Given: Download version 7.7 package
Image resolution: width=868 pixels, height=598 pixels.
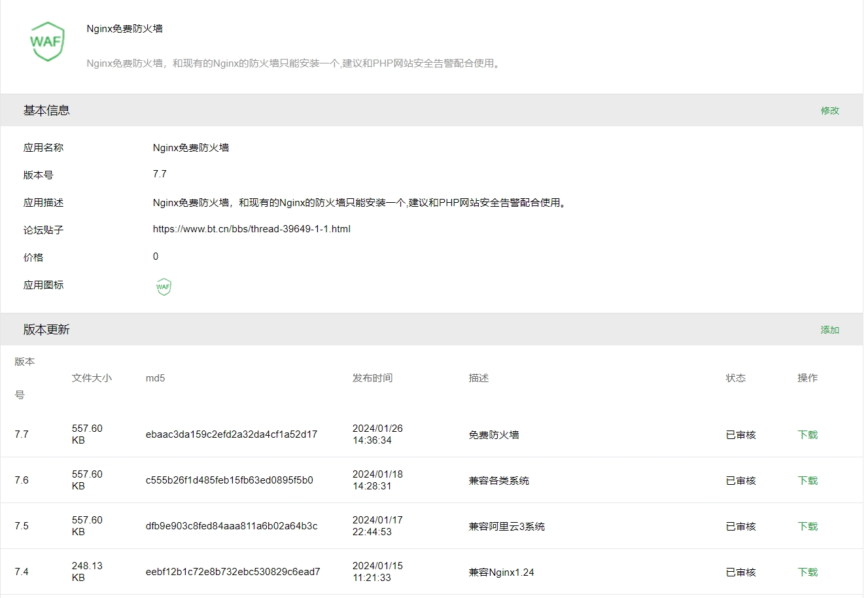Looking at the screenshot, I should pos(808,434).
